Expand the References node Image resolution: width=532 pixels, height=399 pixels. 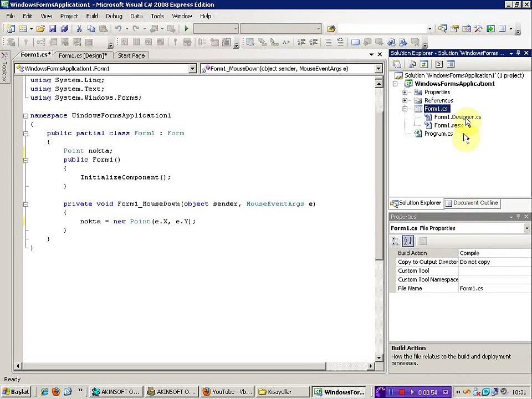(x=405, y=100)
